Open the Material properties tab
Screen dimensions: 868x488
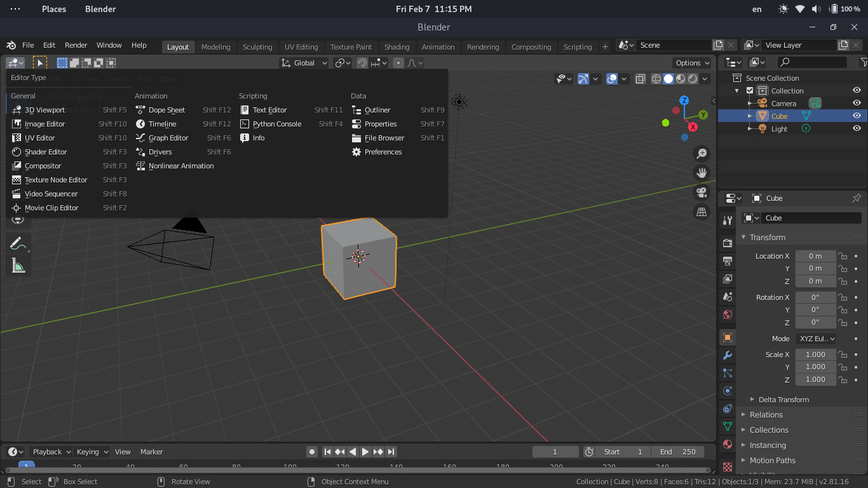pos(728,444)
